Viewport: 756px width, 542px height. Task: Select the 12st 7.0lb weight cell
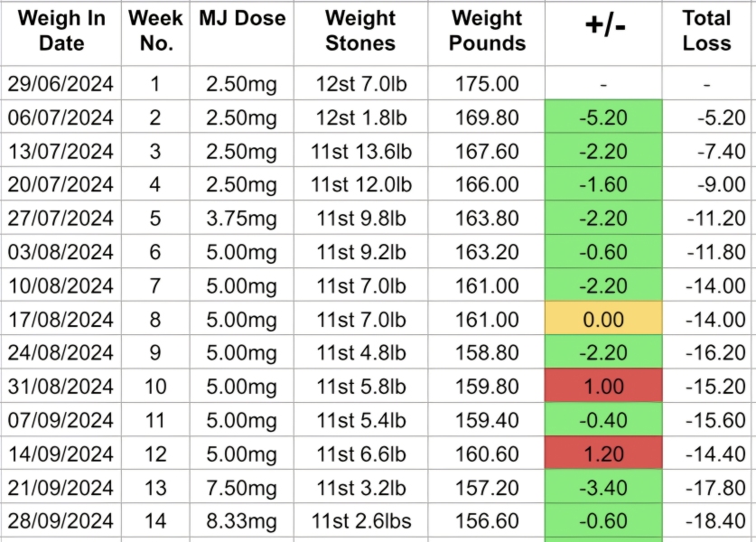click(360, 84)
